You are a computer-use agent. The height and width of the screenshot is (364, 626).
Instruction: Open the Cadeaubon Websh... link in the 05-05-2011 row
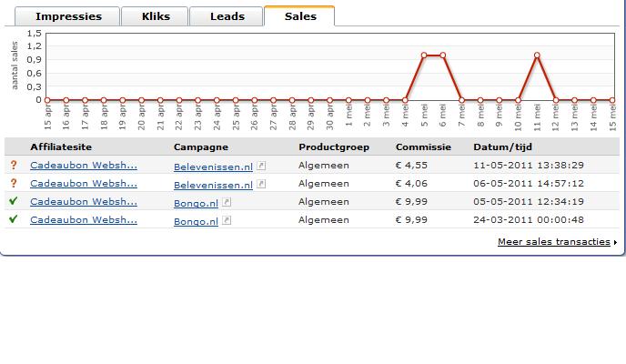point(84,201)
